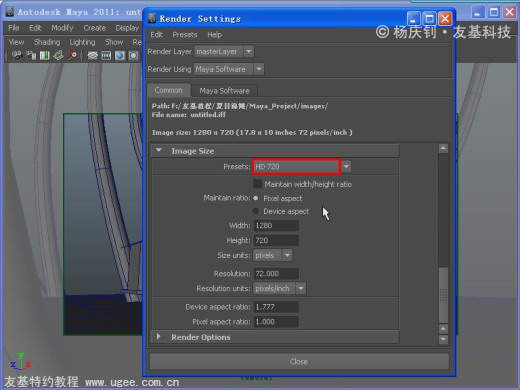The width and height of the screenshot is (520, 390).
Task: Click the Width input field
Action: 276,226
